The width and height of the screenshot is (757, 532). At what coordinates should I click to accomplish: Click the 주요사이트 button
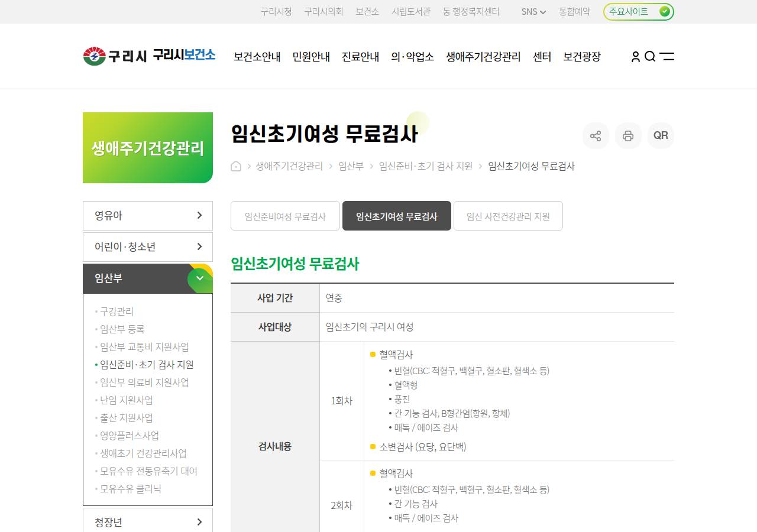click(x=639, y=11)
